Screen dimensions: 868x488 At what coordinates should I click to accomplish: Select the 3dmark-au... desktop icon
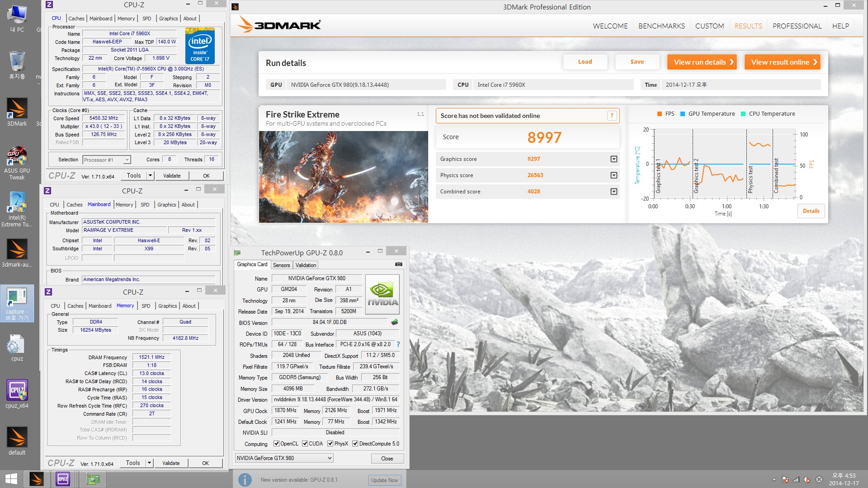17,253
